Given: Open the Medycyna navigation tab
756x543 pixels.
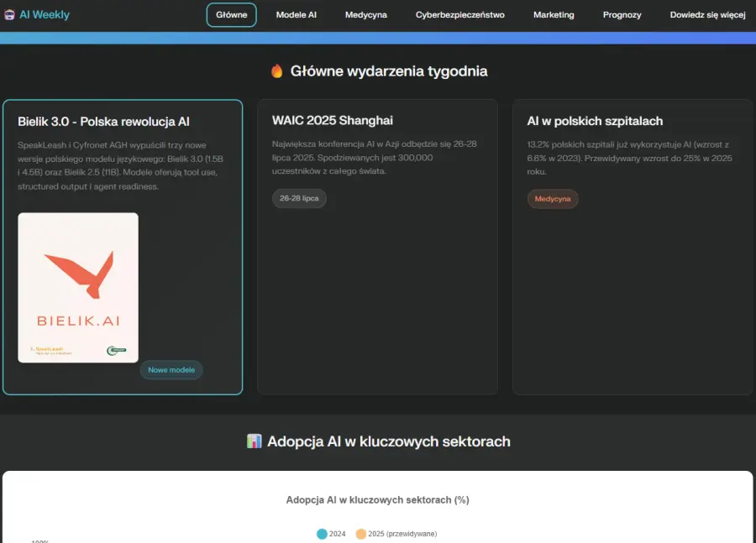Looking at the screenshot, I should pyautogui.click(x=366, y=15).
